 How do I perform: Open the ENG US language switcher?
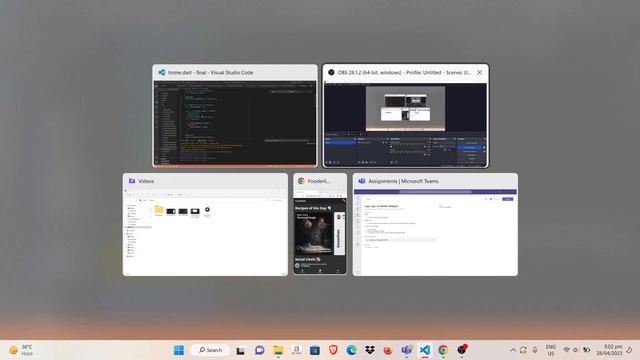(551, 350)
